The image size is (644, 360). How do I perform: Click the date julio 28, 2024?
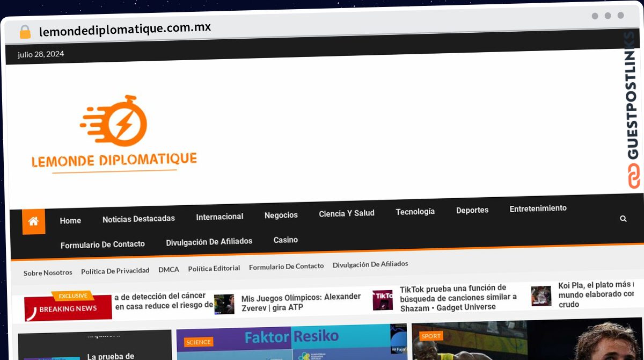(41, 54)
